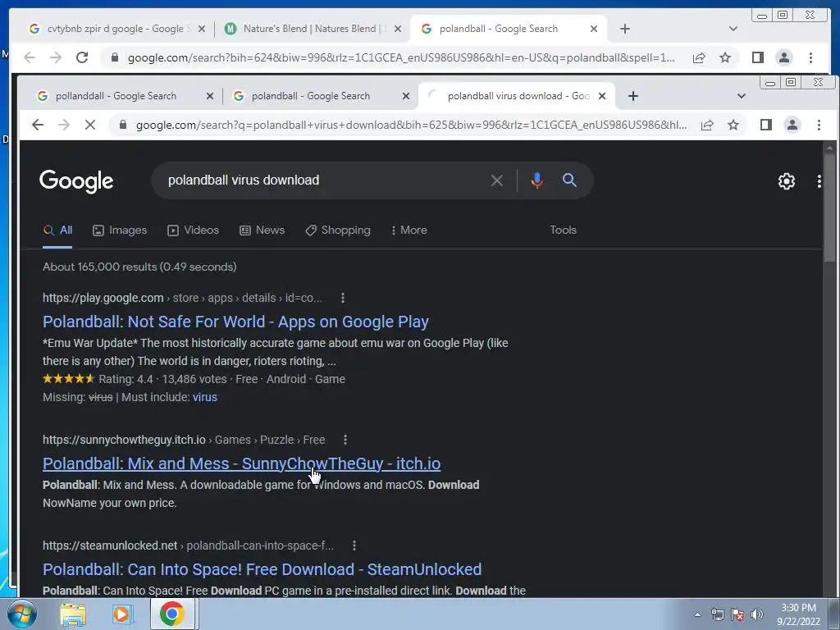Image resolution: width=840 pixels, height=630 pixels.
Task: Open Windows Explorer from the taskbar
Action: tap(73, 614)
